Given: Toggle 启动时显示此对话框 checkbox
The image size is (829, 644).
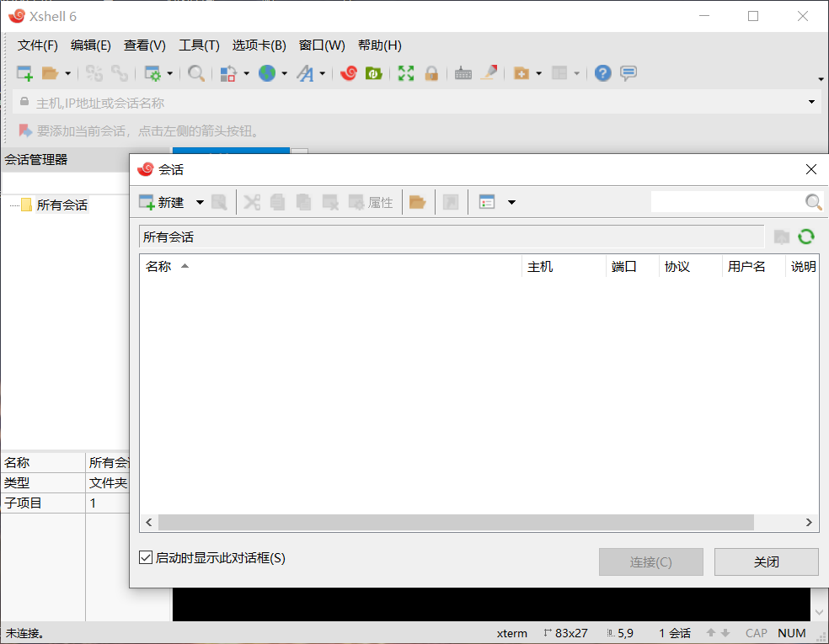Looking at the screenshot, I should pos(146,557).
